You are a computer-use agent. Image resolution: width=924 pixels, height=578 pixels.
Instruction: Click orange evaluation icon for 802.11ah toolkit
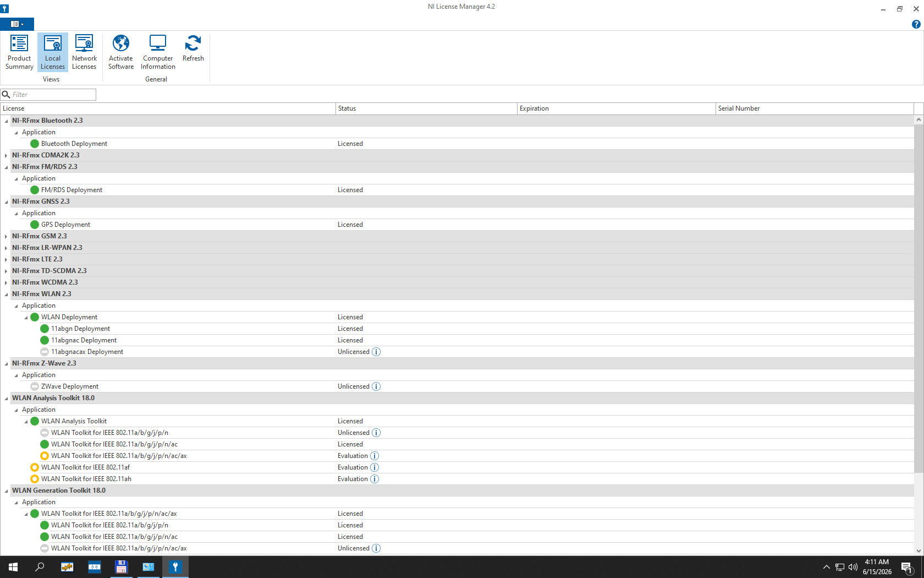coord(35,479)
